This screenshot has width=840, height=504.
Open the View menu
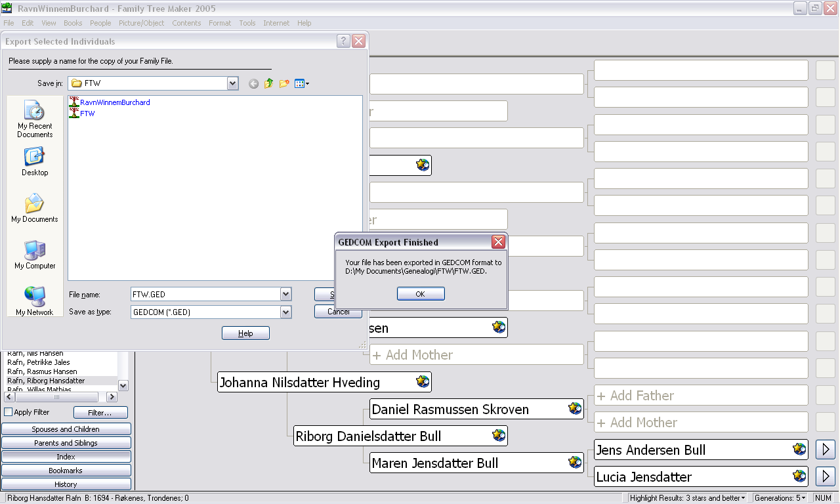tap(49, 23)
